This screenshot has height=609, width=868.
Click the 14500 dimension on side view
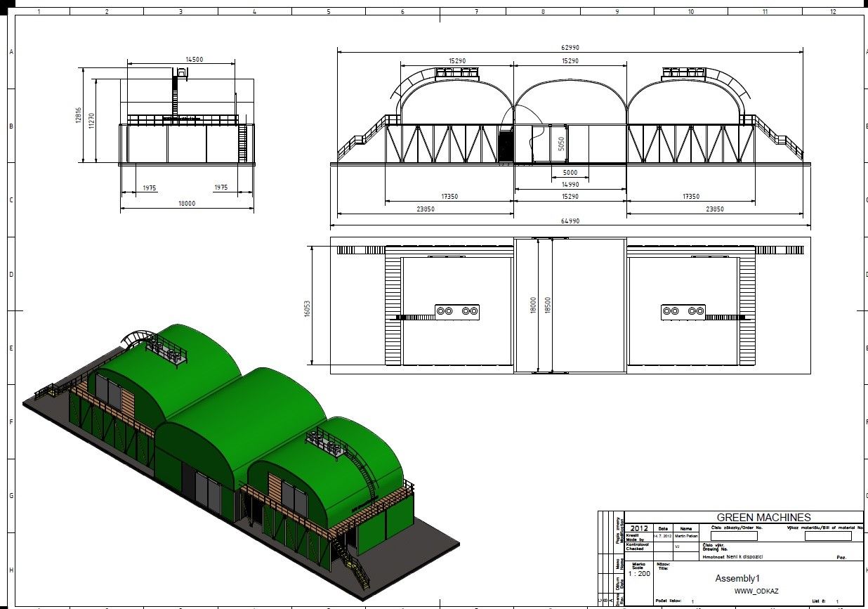click(194, 60)
